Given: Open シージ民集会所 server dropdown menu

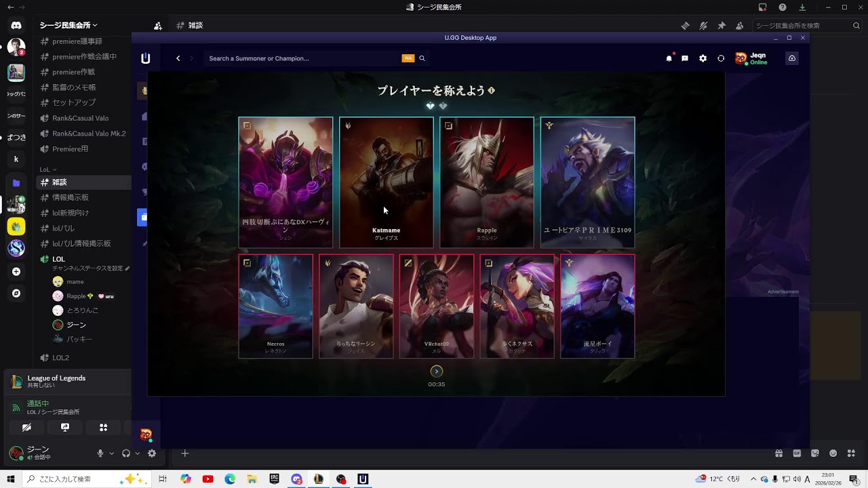Looking at the screenshot, I should click(68, 25).
